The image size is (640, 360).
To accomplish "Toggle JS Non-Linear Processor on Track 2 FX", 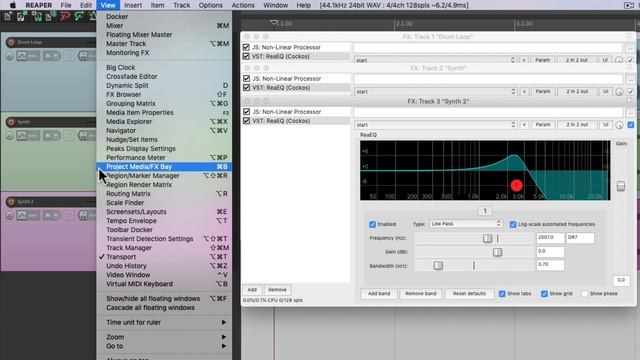I will point(246,78).
